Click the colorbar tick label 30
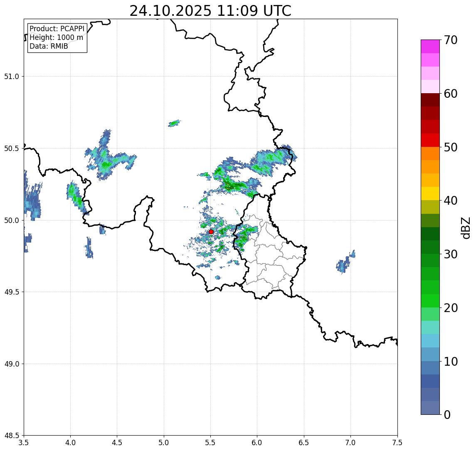 tap(450, 254)
